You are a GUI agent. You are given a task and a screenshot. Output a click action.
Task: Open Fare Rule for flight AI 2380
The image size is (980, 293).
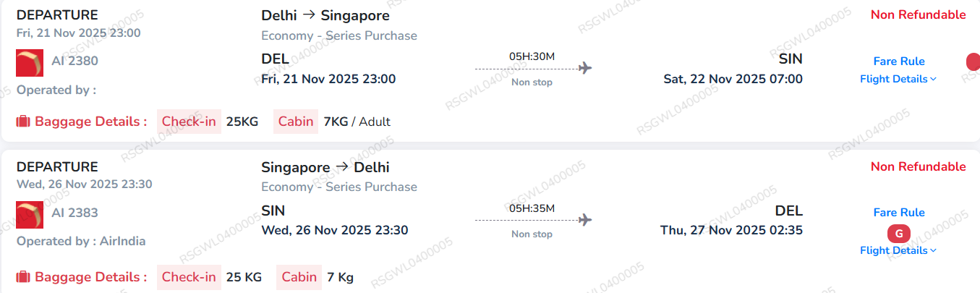pos(899,61)
